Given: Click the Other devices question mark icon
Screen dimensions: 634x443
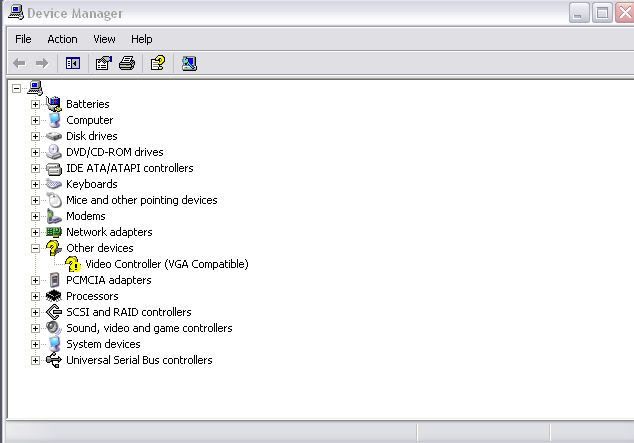Looking at the screenshot, I should [x=53, y=248].
